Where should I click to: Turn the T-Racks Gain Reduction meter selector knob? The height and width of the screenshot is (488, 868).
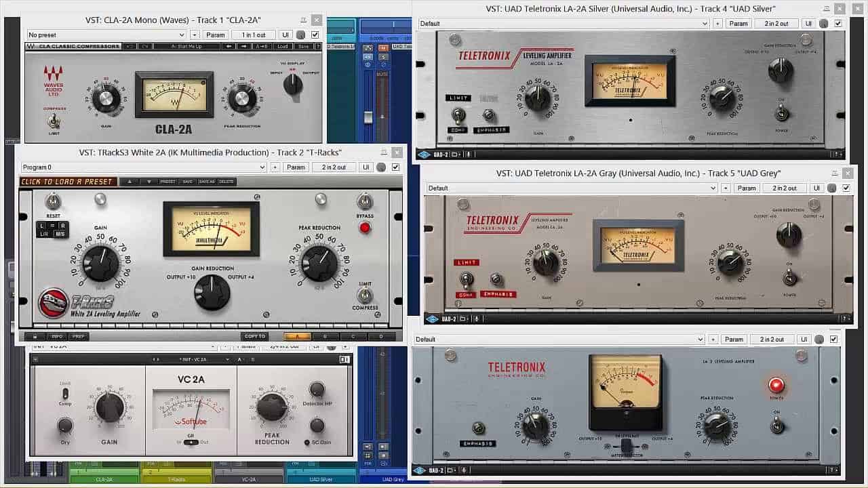[212, 292]
